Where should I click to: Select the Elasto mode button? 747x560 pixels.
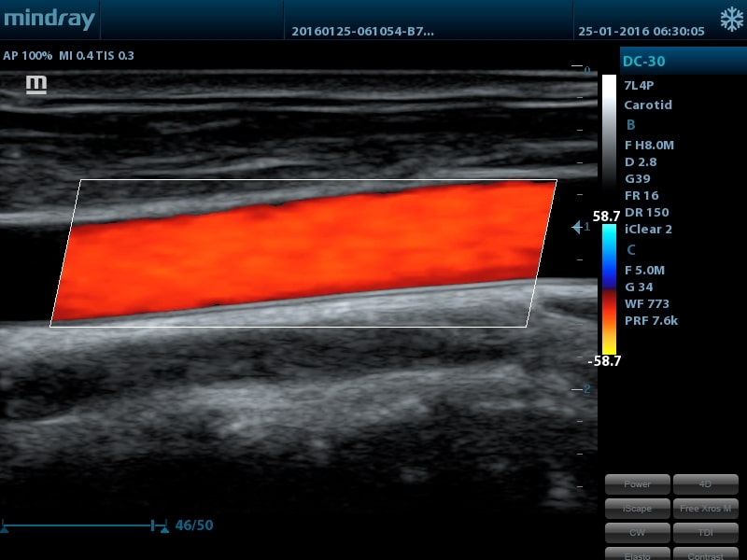tap(637, 554)
